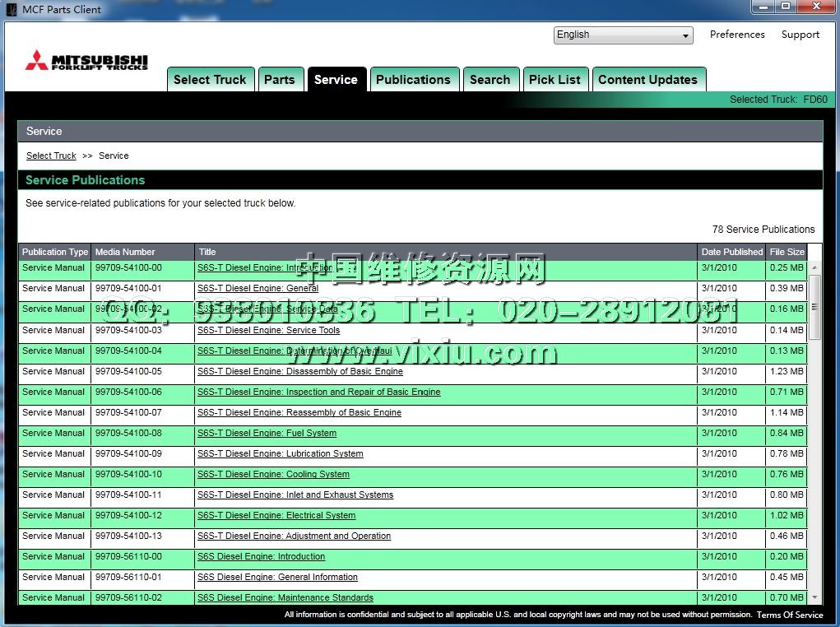Go to the Search tab
Screen dimensions: 840x627
click(490, 80)
